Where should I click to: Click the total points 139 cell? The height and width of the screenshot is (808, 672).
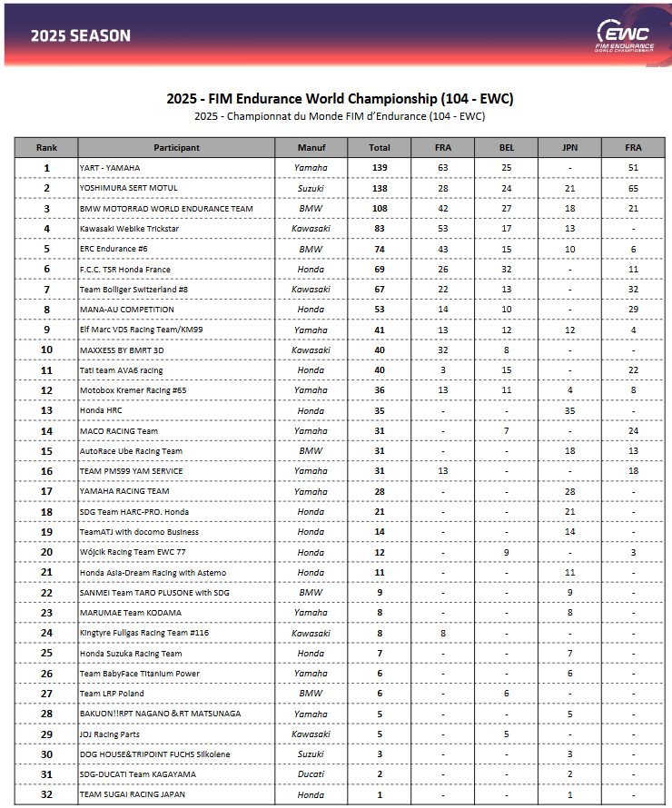point(380,168)
